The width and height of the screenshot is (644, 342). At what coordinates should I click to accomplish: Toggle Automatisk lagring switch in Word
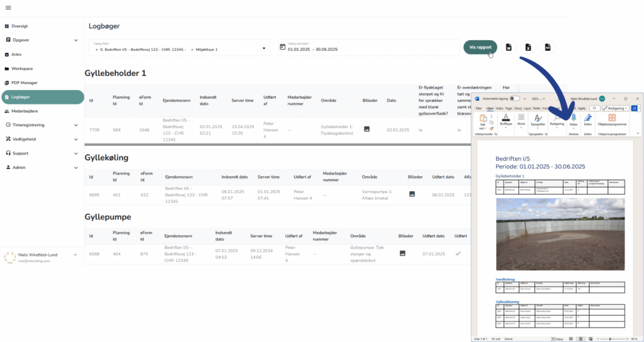click(x=514, y=99)
